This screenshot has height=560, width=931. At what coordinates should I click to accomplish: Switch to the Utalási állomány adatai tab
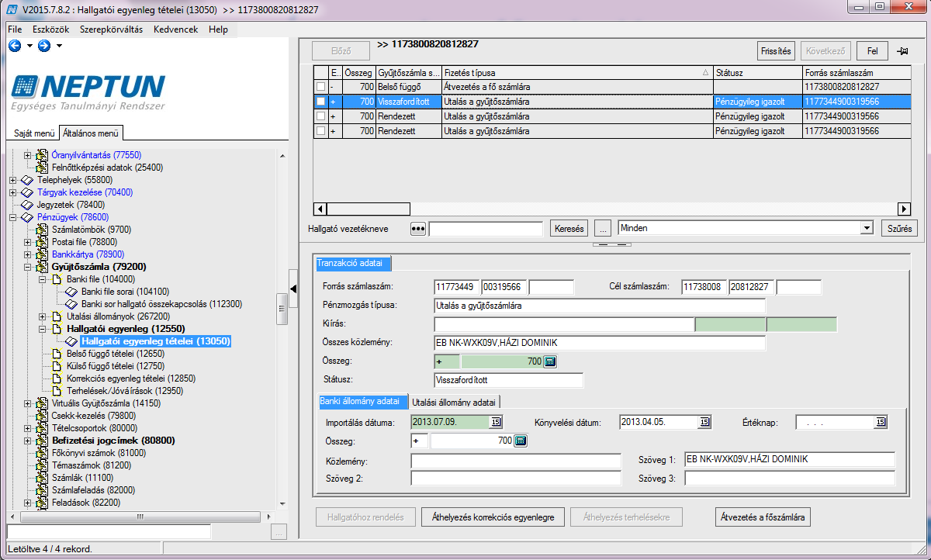point(455,402)
